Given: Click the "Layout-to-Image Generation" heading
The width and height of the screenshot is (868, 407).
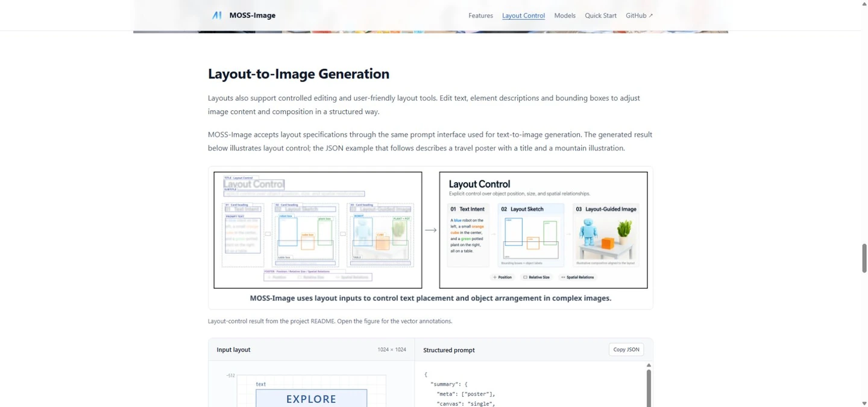Looking at the screenshot, I should (x=298, y=74).
